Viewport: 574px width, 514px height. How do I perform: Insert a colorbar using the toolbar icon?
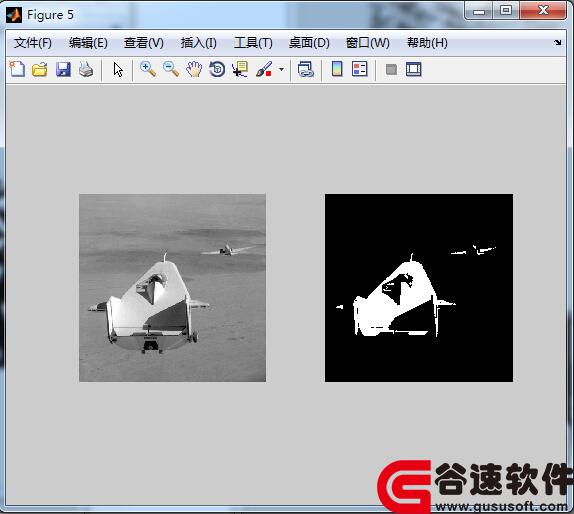tap(337, 69)
